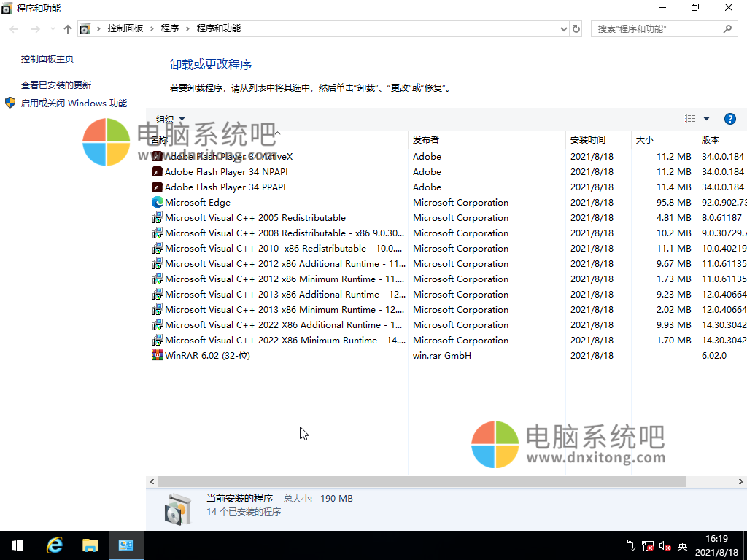
Task: Click the Windows Start button
Action: point(17,545)
